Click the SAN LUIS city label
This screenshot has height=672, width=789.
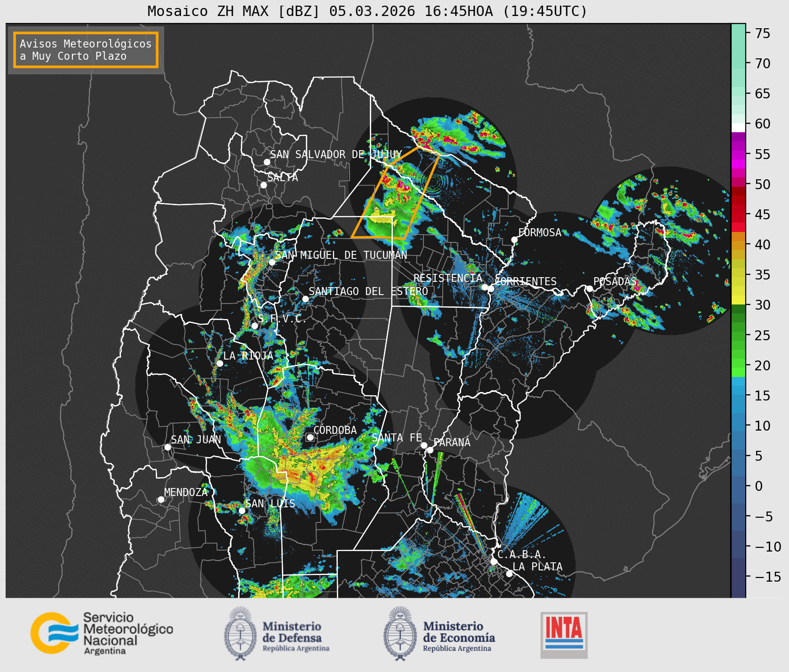[271, 504]
